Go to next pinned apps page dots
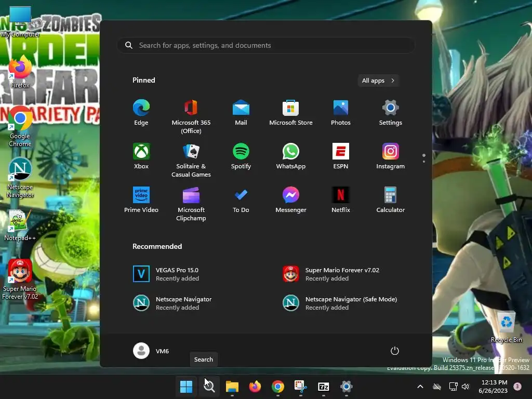The height and width of the screenshot is (399, 532). (424, 158)
